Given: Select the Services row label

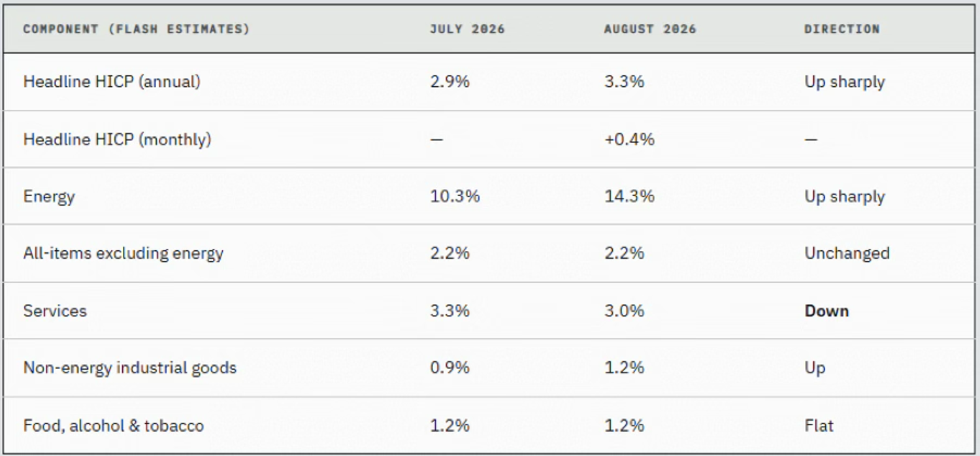Looking at the screenshot, I should tap(55, 310).
